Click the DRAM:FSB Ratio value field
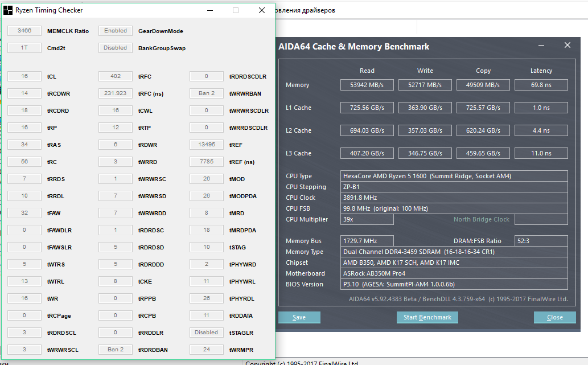 pos(541,241)
